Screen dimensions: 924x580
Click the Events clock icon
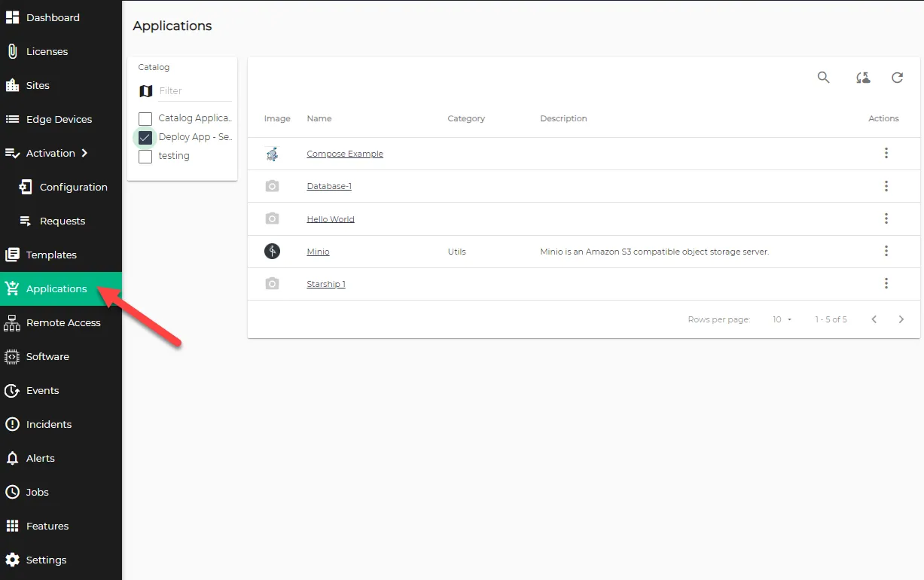click(12, 390)
